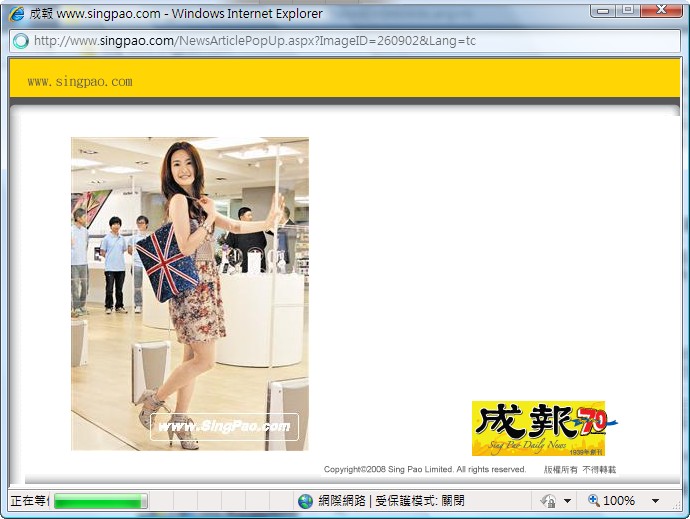
Task: Click the waiting status text in status bar
Action: [29, 500]
